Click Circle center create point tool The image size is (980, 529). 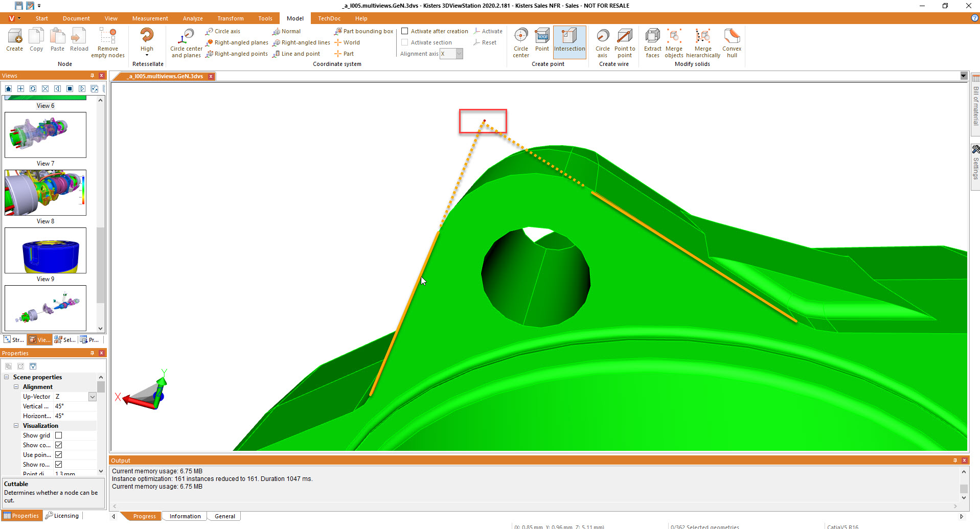pyautogui.click(x=521, y=43)
